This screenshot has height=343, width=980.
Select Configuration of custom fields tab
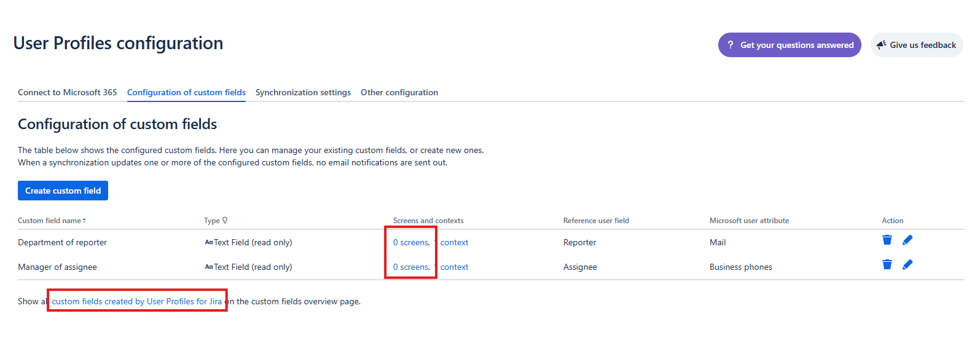coord(186,92)
